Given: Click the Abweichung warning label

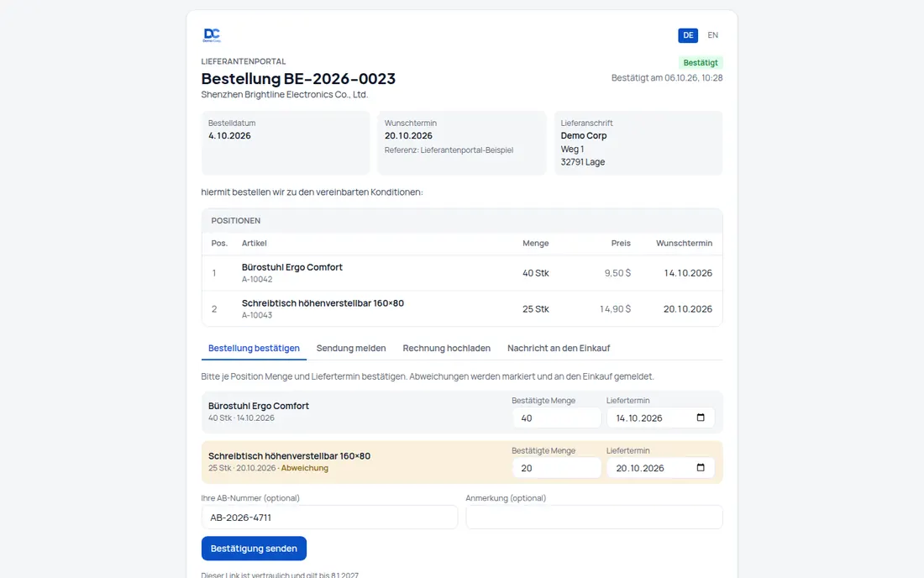Looking at the screenshot, I should point(305,468).
